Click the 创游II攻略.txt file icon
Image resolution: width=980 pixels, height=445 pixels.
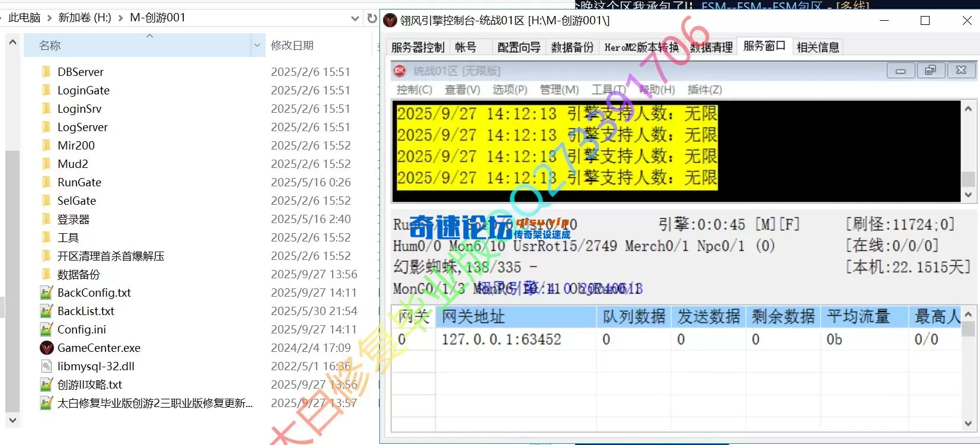(x=46, y=384)
